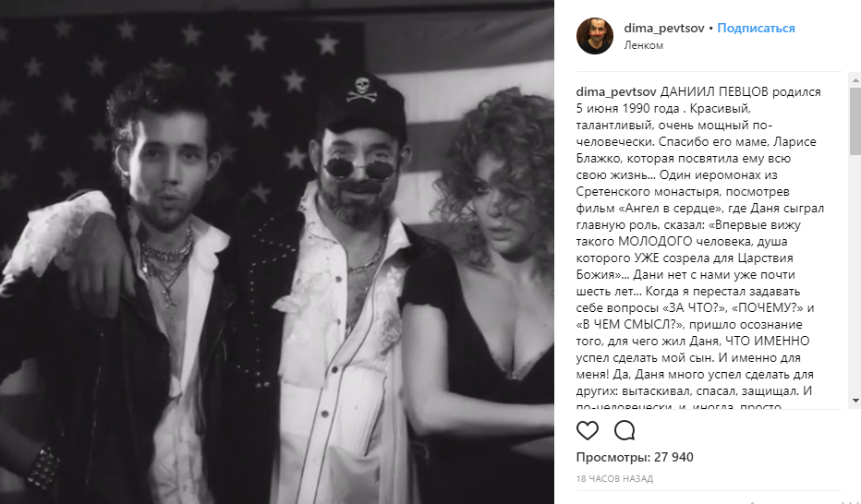
Task: Click the caption scrollbar thumb
Action: pos(855,121)
